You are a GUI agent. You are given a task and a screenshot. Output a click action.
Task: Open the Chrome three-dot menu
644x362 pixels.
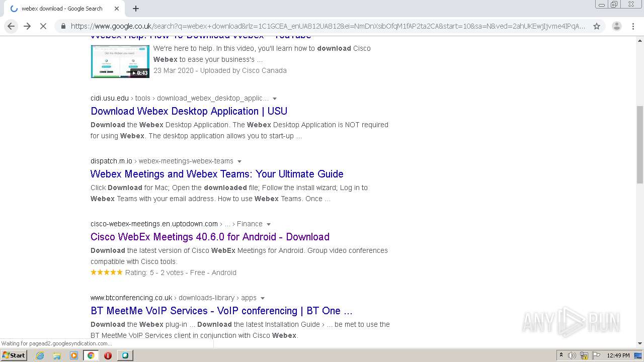tap(633, 26)
